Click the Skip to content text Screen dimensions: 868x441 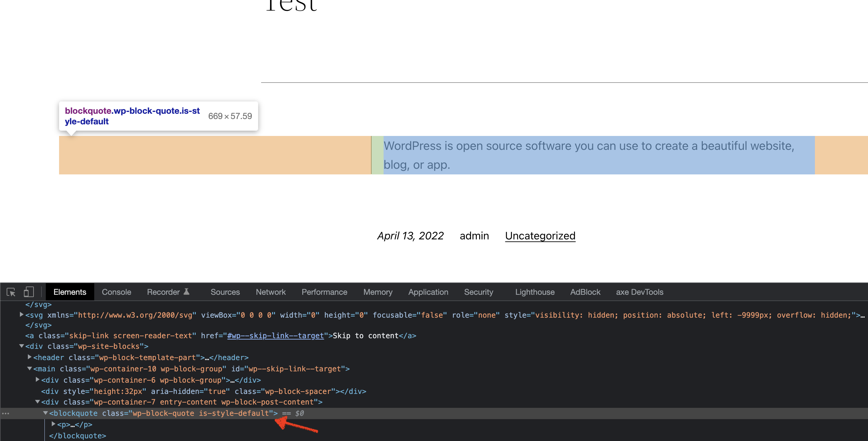(366, 336)
